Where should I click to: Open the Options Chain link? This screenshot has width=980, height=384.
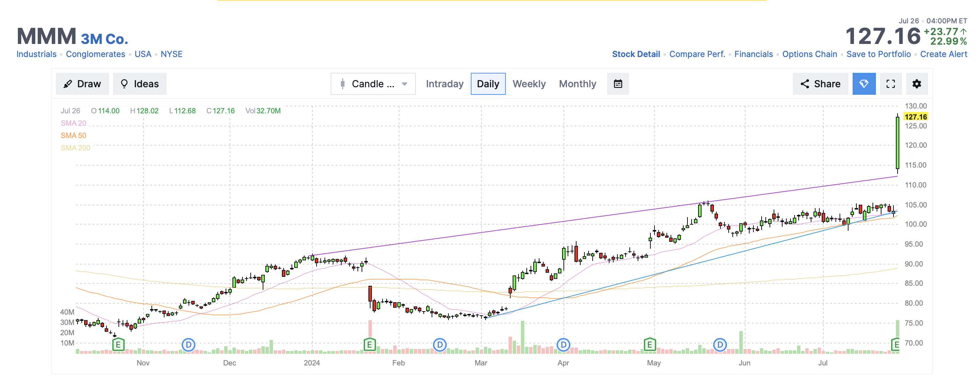(809, 54)
